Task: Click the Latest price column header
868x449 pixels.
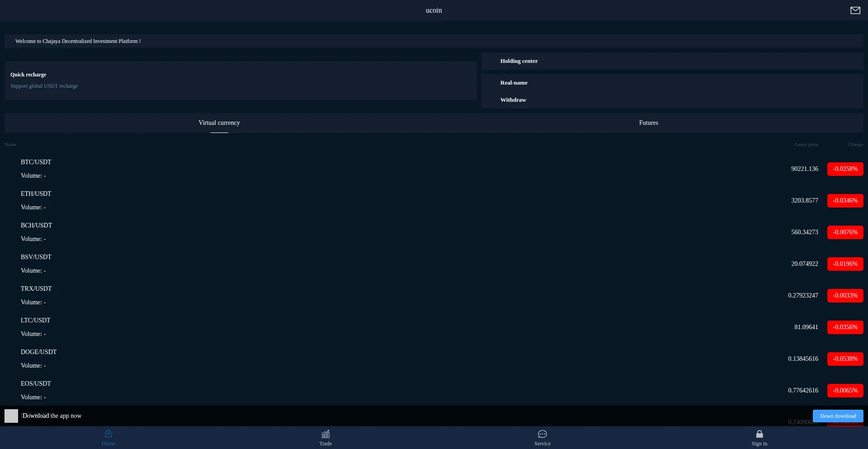Action: 806,144
